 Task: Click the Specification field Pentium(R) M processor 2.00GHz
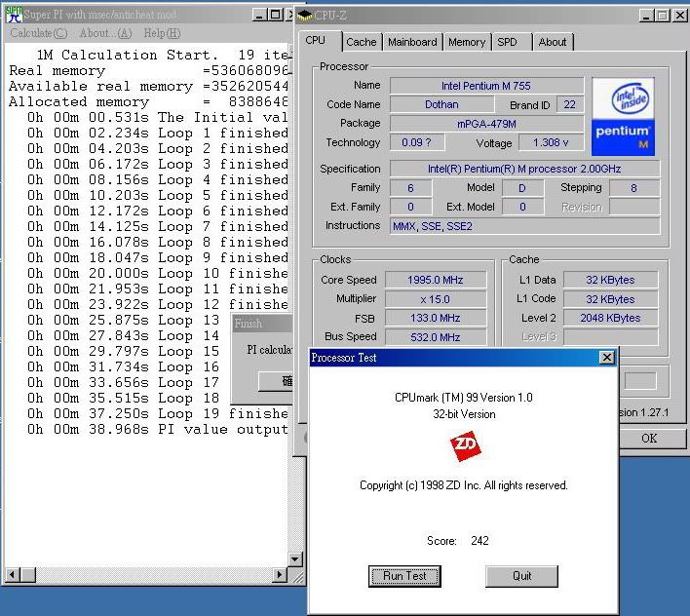(x=524, y=169)
